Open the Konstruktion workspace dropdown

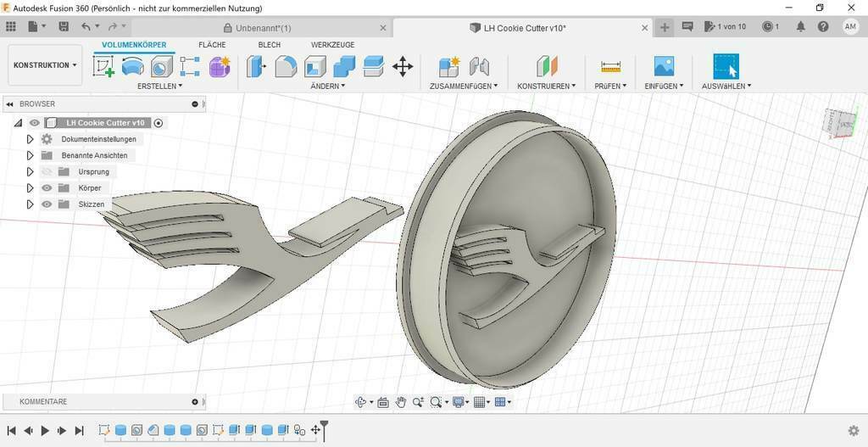coord(45,65)
